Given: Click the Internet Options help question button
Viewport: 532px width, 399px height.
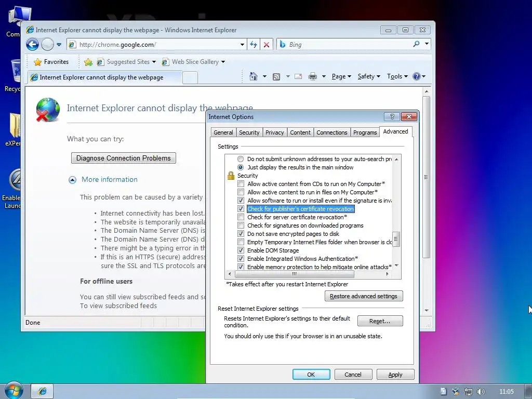Looking at the screenshot, I should pos(392,117).
